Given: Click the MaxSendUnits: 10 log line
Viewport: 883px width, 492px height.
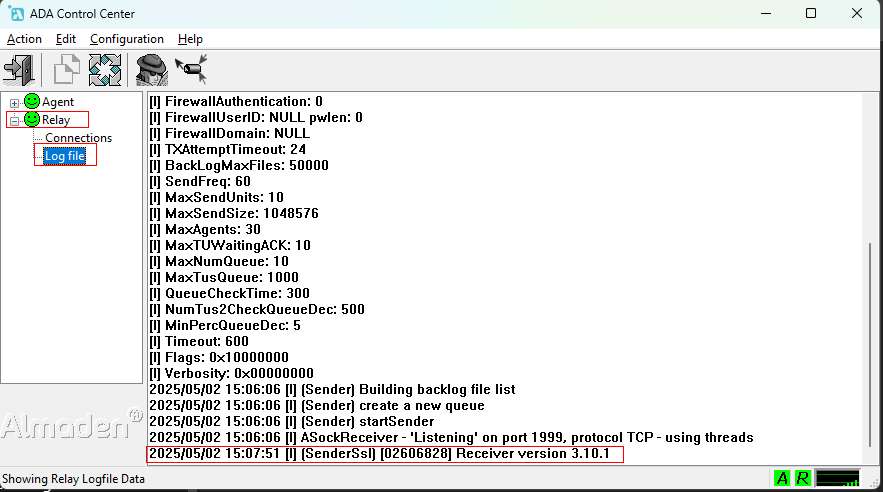Looking at the screenshot, I should [x=216, y=197].
